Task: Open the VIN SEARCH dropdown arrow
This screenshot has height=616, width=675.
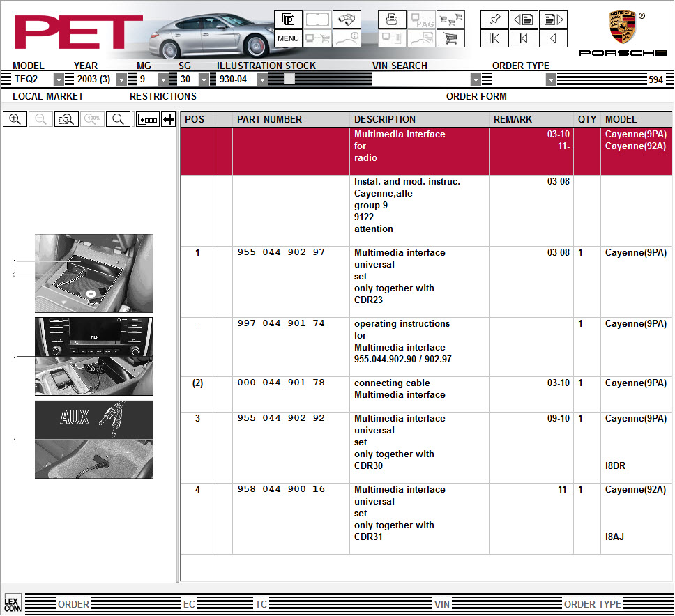Action: pos(476,79)
